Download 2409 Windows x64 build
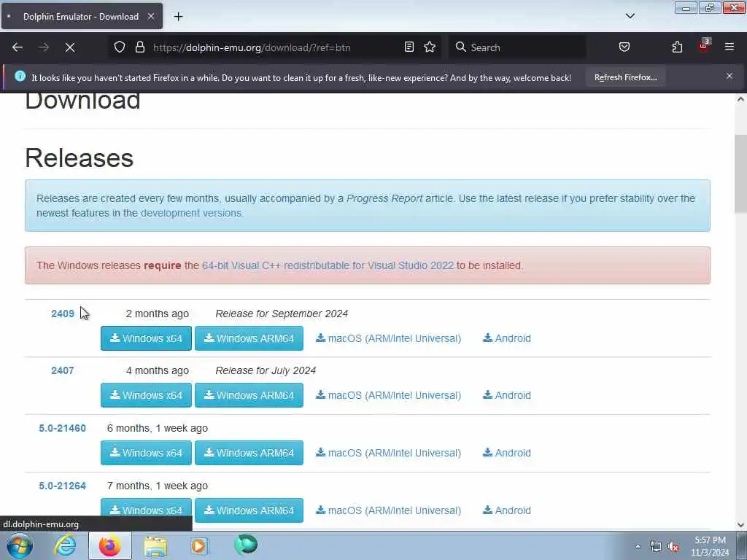747x560 pixels. coord(146,338)
